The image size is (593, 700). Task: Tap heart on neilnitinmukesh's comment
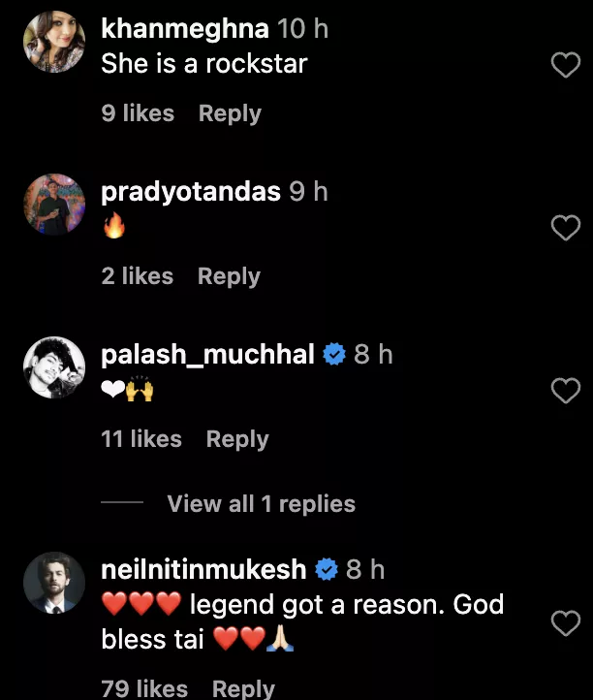565,623
